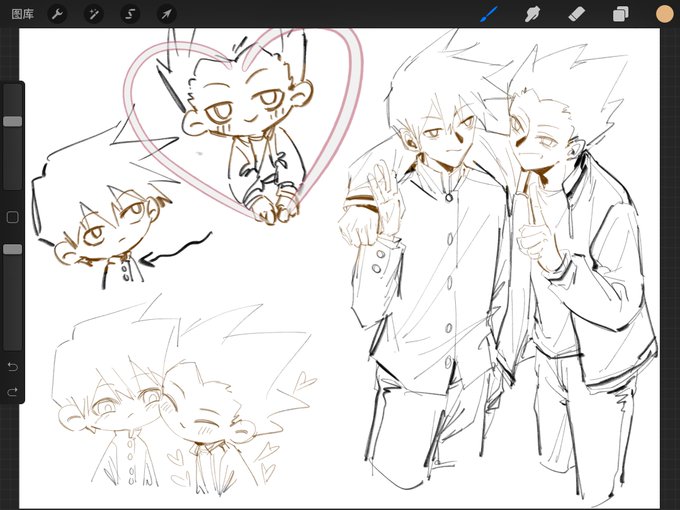Select the Eraser tool
This screenshot has width=680, height=510.
[577, 14]
